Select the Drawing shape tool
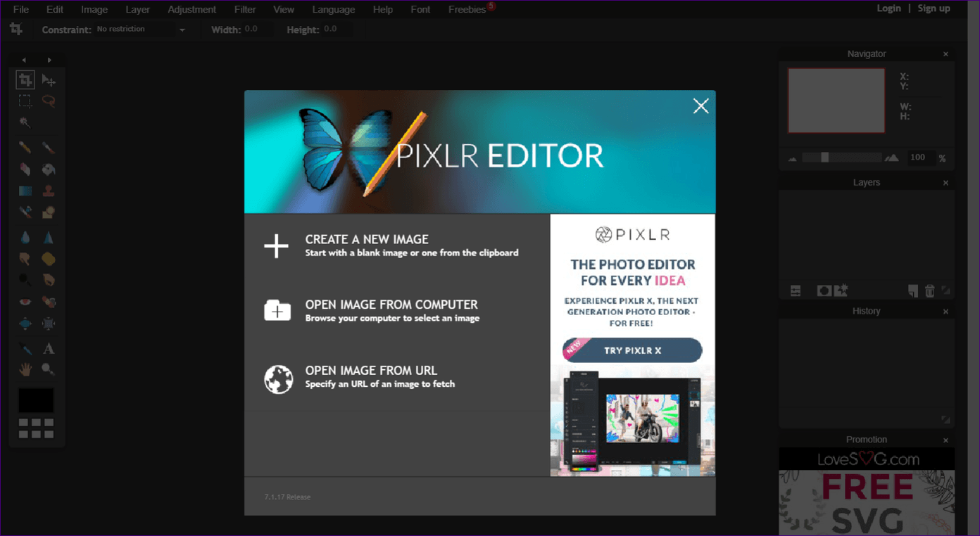 coord(49,212)
